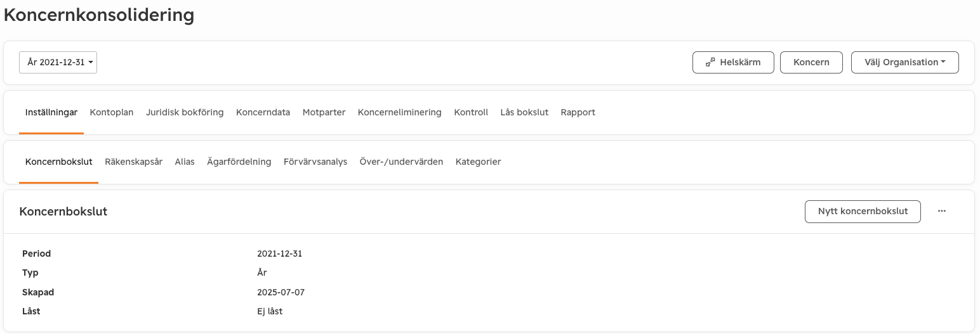Go to the Över-/undervärden sub-tab
The height and width of the screenshot is (334, 980).
[401, 162]
